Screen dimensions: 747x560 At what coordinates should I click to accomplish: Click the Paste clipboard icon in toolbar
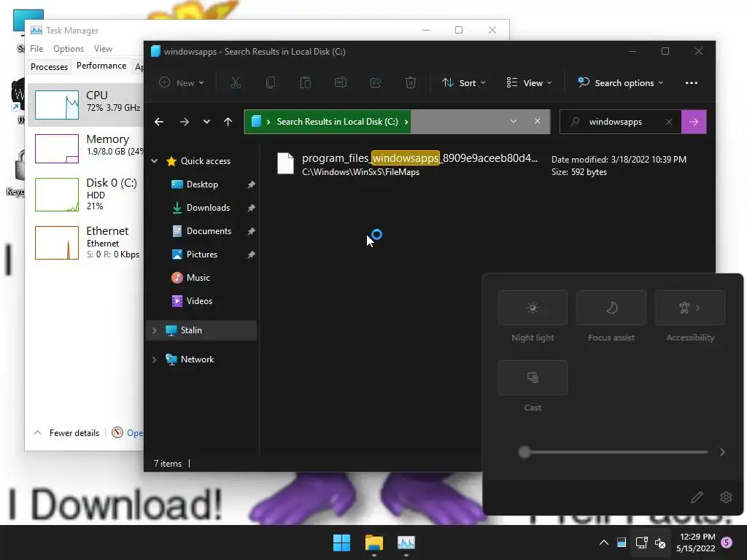pos(306,83)
